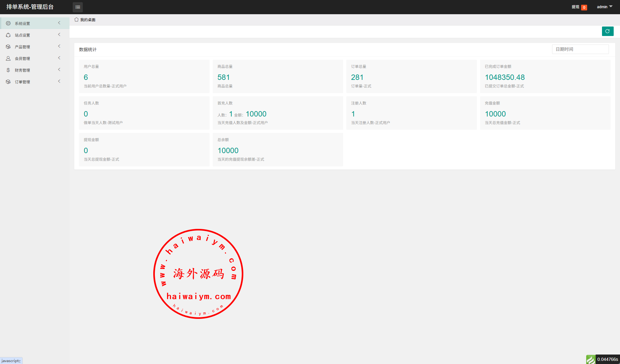The width and height of the screenshot is (620, 364).
Task: Click the 产品管理 cube icon
Action: pos(8,47)
